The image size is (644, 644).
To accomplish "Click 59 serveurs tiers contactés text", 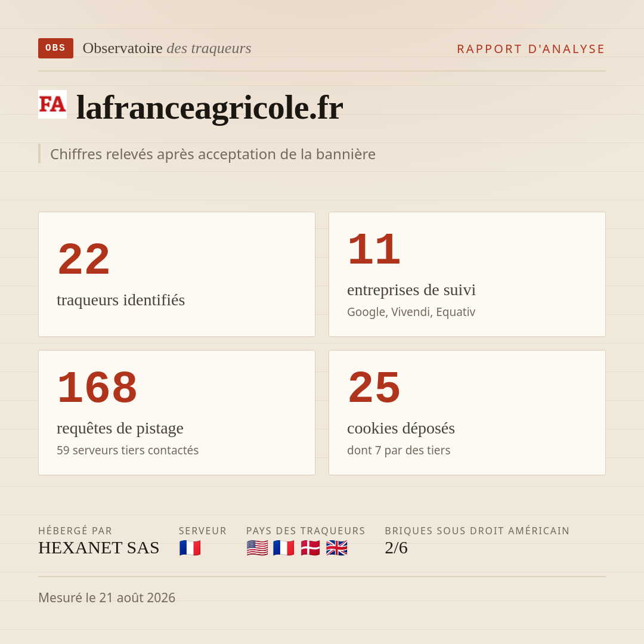I will [x=128, y=450].
